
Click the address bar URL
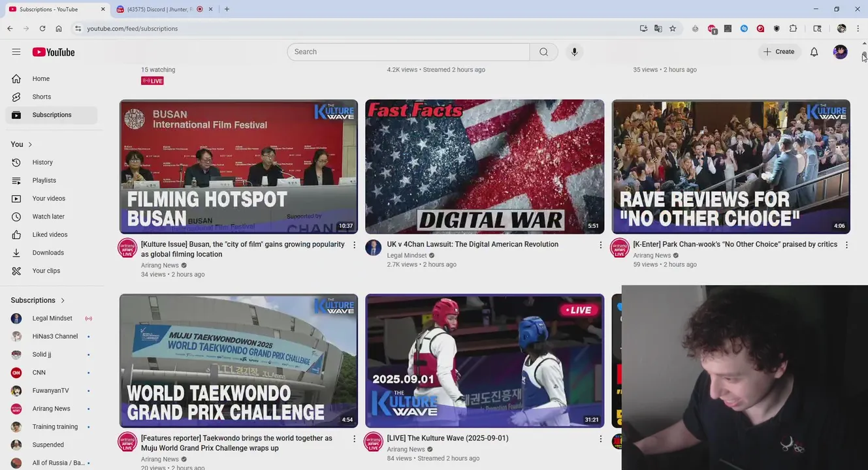point(133,29)
